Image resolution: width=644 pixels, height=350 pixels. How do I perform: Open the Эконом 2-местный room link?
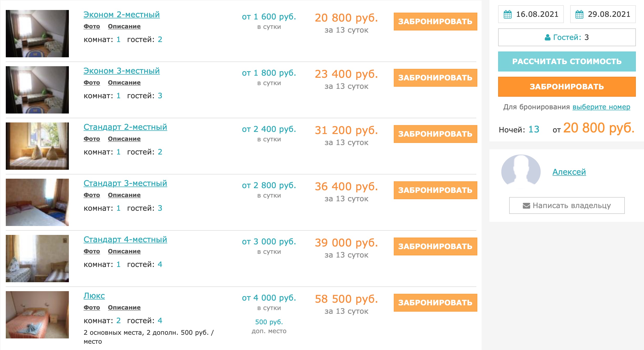click(x=121, y=15)
